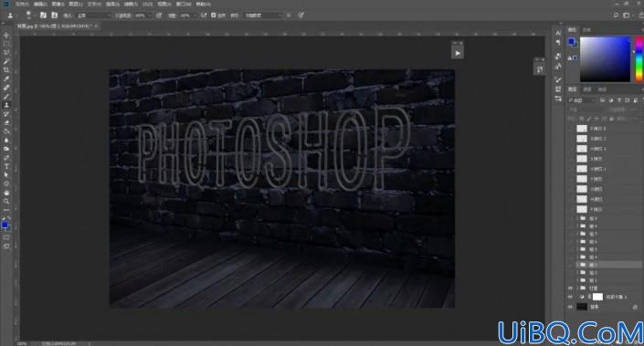Click the flow value field in options bar
This screenshot has width=644, height=346.
(186, 16)
